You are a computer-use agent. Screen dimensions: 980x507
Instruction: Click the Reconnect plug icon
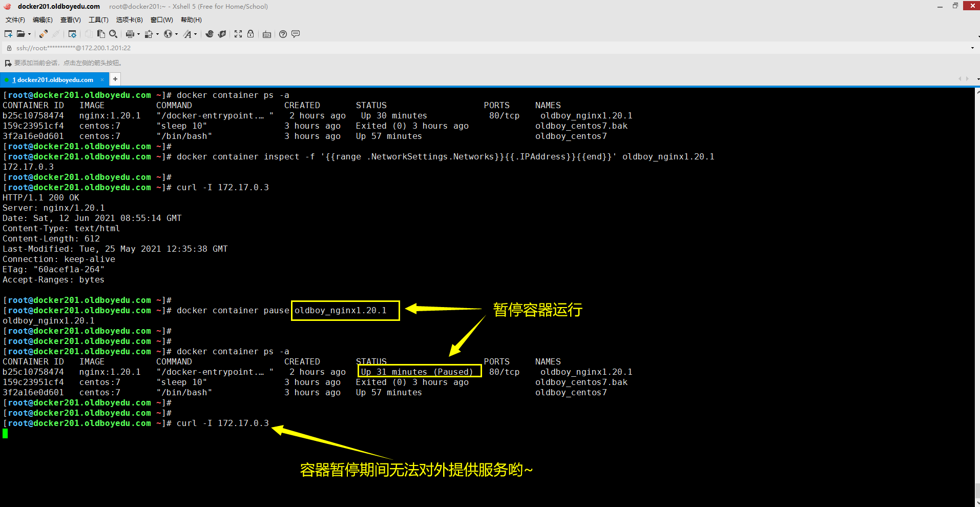[44, 34]
